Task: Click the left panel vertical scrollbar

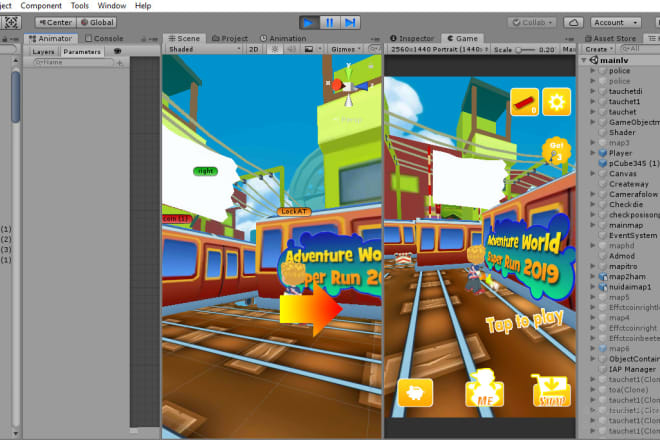Action: (16, 97)
